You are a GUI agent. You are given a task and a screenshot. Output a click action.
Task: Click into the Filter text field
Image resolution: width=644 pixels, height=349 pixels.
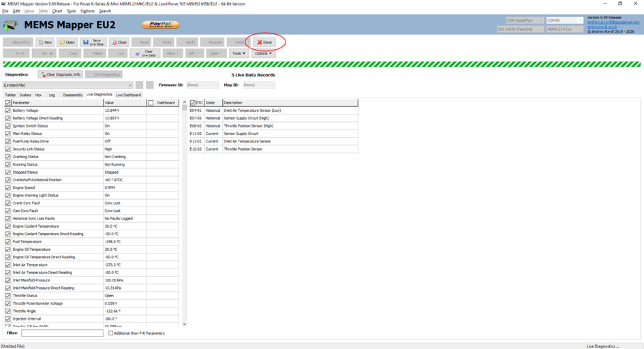(62, 333)
